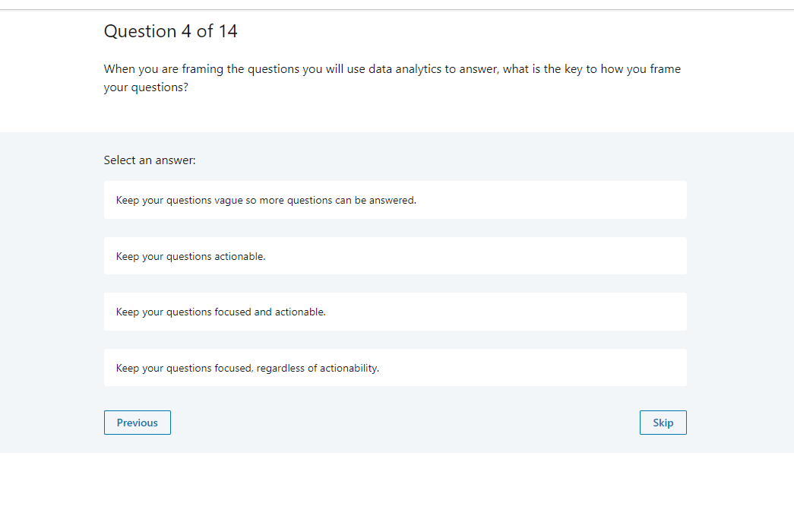794x532 pixels.
Task: Skip this question
Action: coord(663,423)
